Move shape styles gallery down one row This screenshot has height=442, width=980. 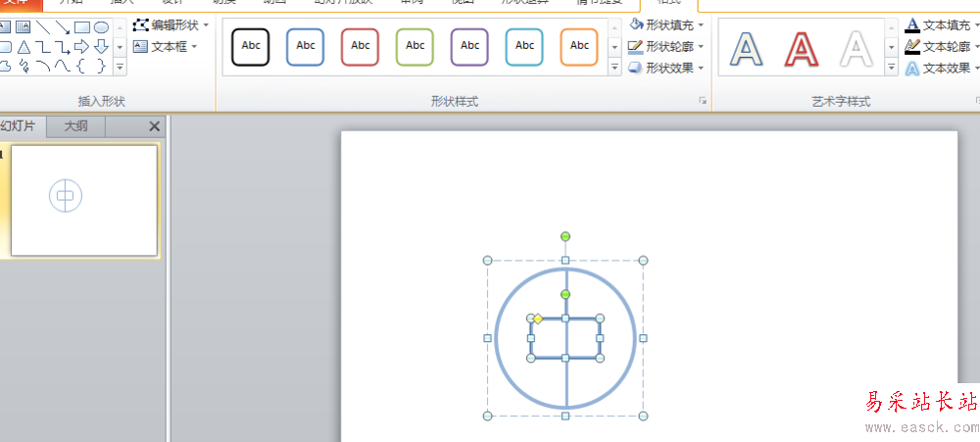point(615,46)
